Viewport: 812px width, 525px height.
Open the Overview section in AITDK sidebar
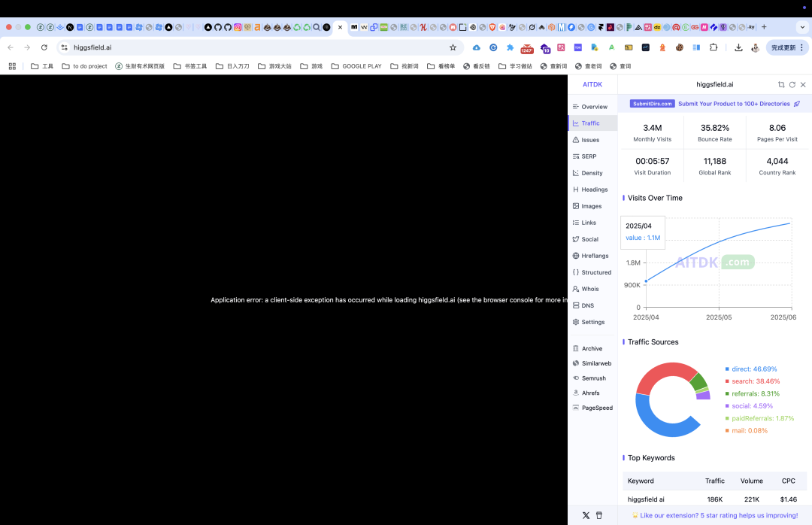(x=590, y=107)
